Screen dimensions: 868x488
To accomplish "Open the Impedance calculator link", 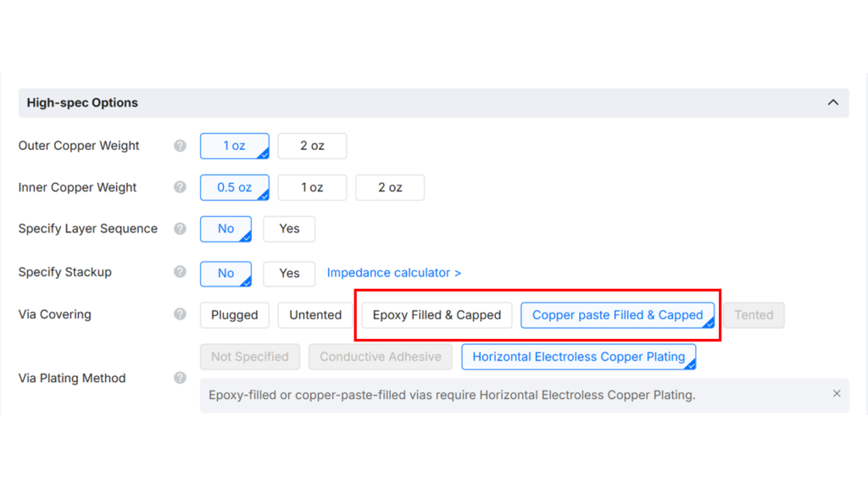I will (394, 273).
